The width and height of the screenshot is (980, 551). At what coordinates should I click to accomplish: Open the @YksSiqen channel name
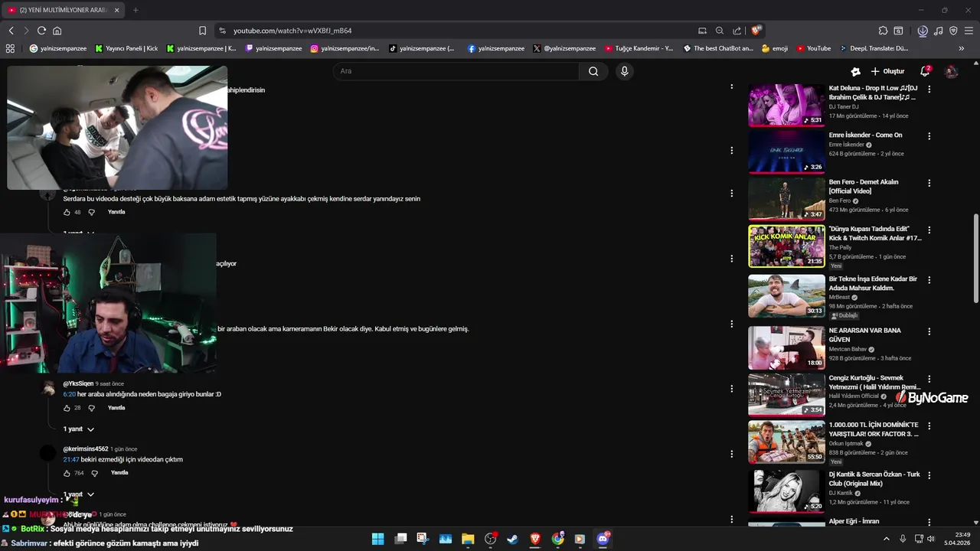78,383
